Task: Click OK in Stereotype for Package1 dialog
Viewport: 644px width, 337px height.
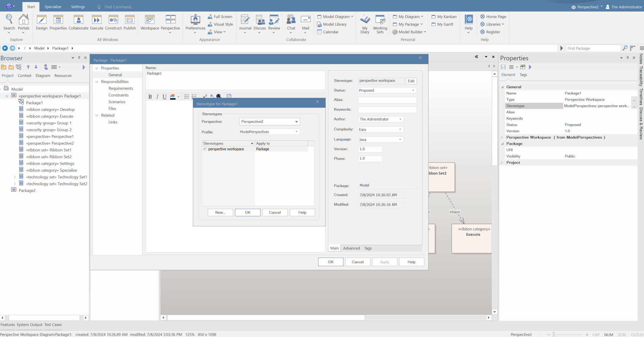Action: coord(248,213)
